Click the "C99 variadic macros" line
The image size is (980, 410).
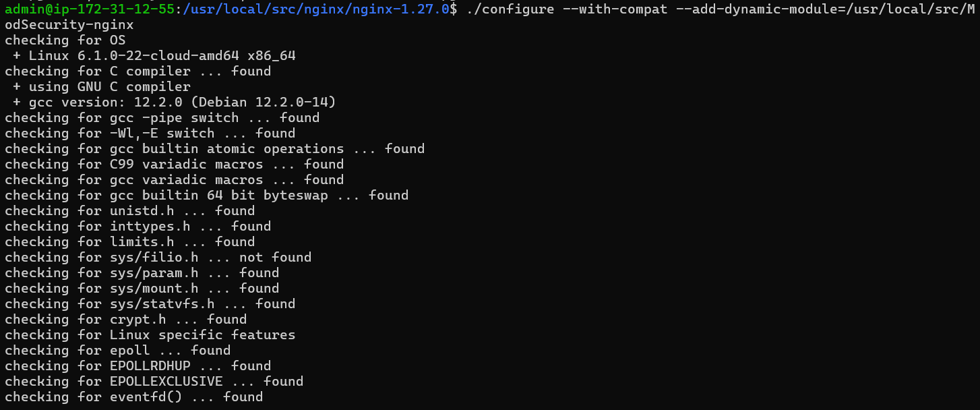(x=174, y=165)
